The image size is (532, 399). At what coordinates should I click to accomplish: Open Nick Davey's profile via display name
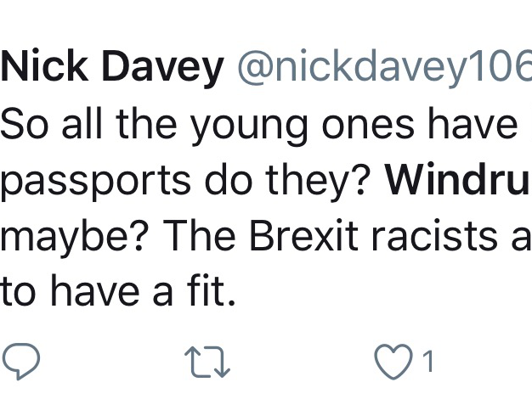(x=111, y=70)
